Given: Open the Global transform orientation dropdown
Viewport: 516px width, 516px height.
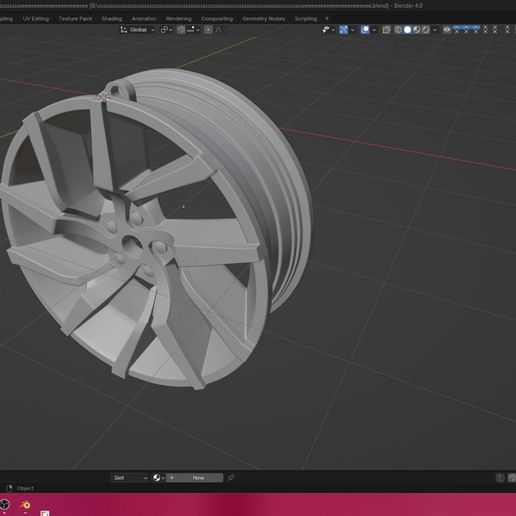Looking at the screenshot, I should click(x=138, y=30).
